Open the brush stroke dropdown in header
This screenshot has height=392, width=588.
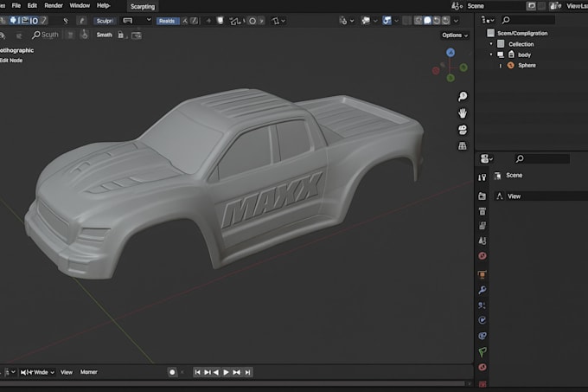[x=137, y=21]
